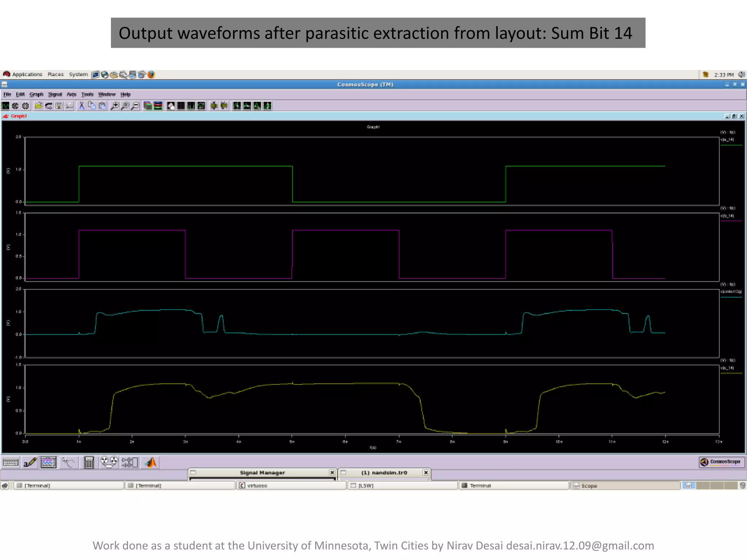Open the Places system menu
This screenshot has width=747, height=560.
coord(55,74)
